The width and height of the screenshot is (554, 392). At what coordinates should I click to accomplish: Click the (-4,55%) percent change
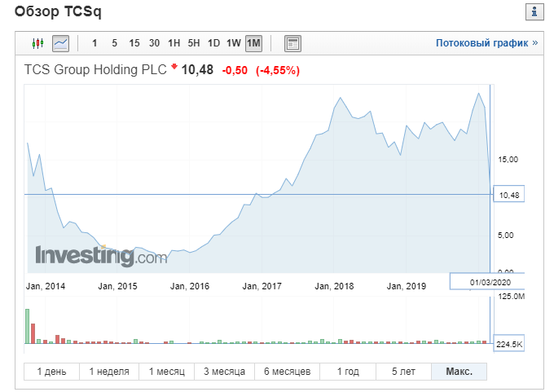(278, 70)
